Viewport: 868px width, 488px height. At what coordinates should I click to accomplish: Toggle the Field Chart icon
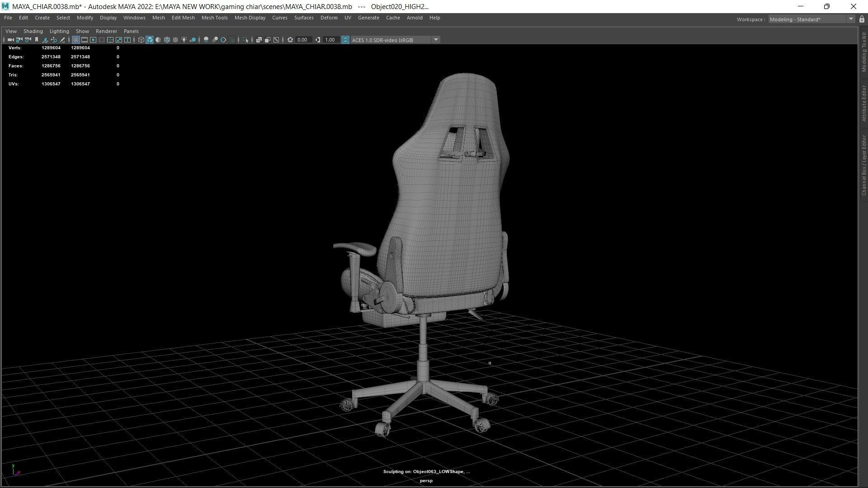pos(110,40)
